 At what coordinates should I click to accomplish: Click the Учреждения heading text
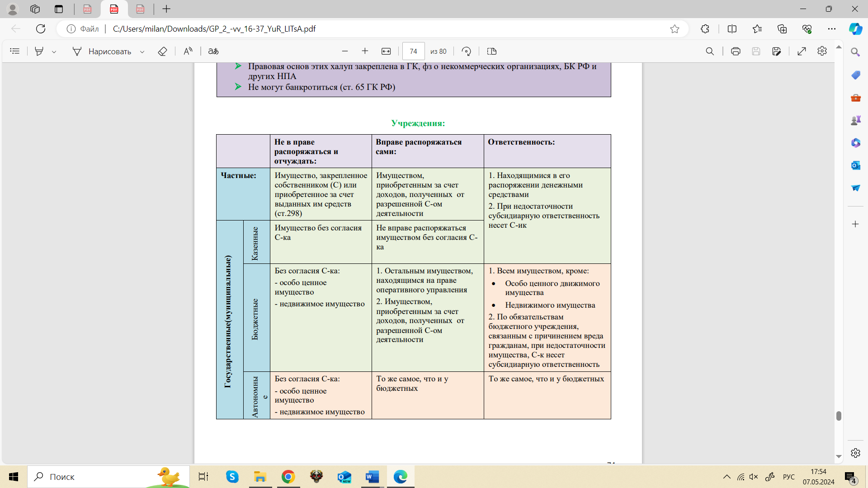click(x=418, y=123)
